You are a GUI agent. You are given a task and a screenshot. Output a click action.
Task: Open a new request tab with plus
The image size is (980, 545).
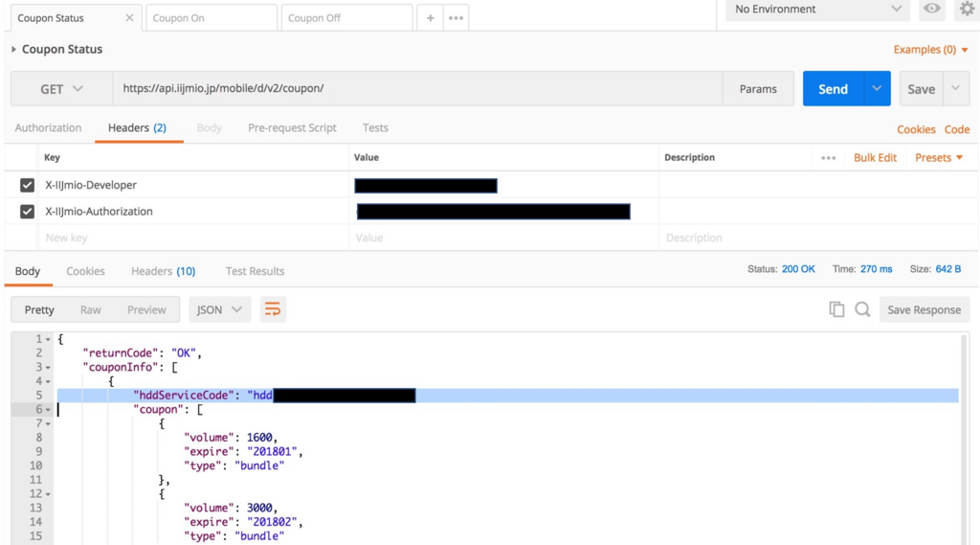pos(430,17)
